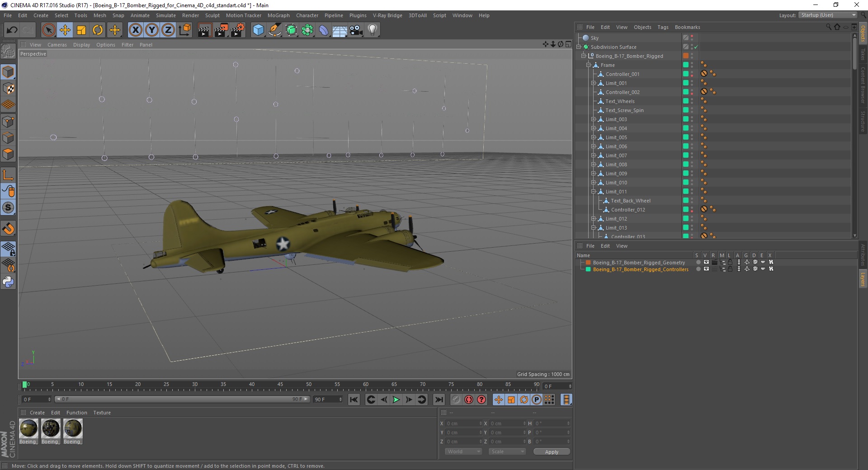The width and height of the screenshot is (868, 470).
Task: Open Object Manager Tags menu
Action: (x=663, y=27)
